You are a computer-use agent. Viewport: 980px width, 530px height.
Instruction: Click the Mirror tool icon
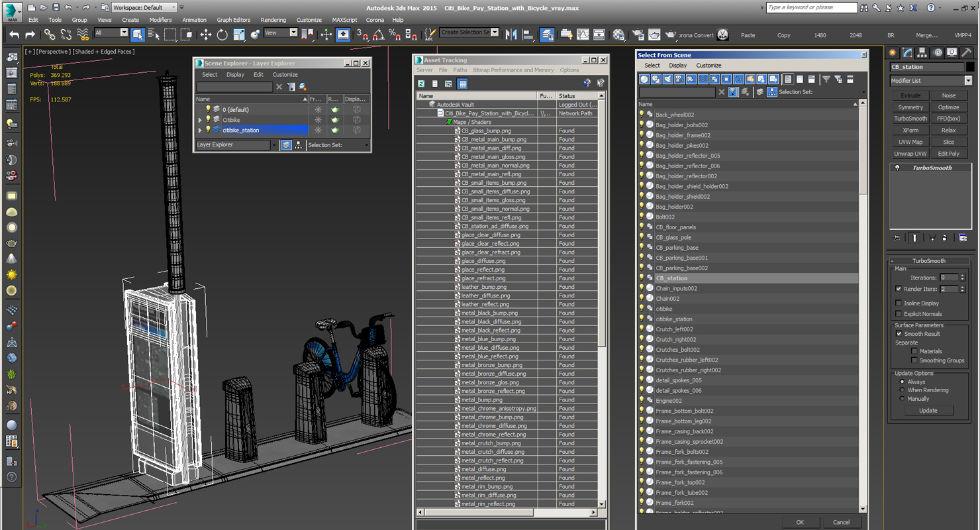[x=511, y=34]
